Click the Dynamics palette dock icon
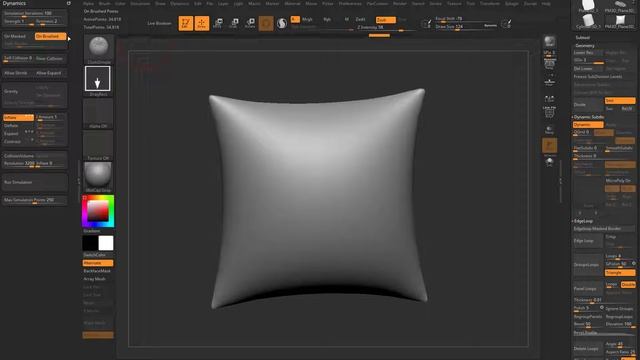 69,3
